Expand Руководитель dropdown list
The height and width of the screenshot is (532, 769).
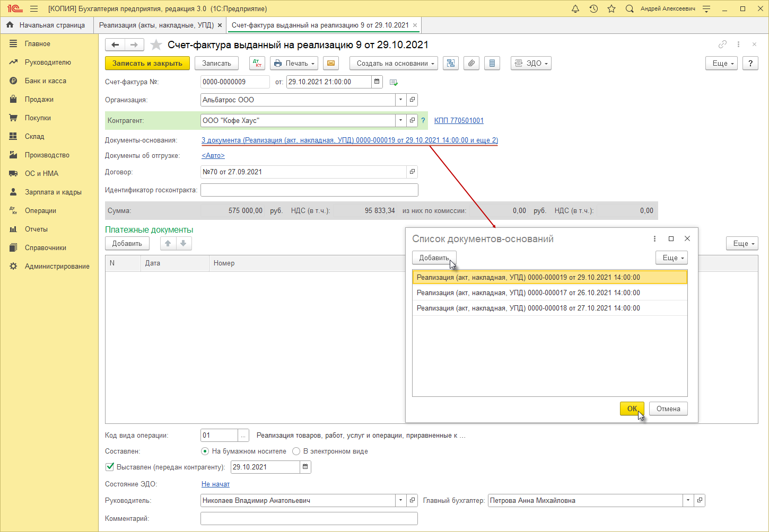pyautogui.click(x=401, y=500)
